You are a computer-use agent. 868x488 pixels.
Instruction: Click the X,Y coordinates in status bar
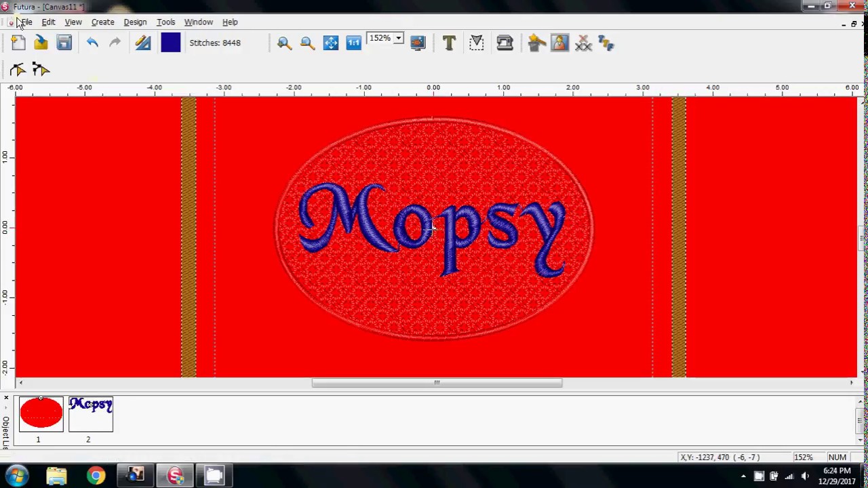719,457
